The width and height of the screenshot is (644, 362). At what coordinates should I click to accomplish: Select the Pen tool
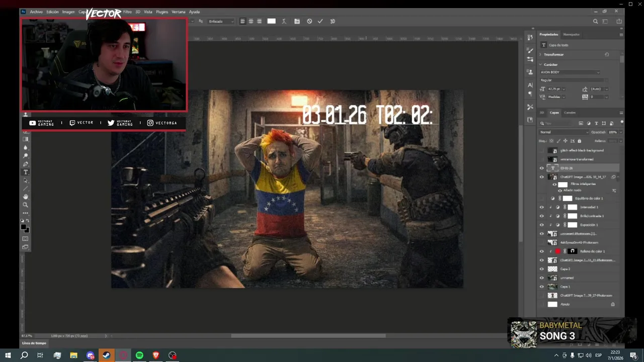26,164
